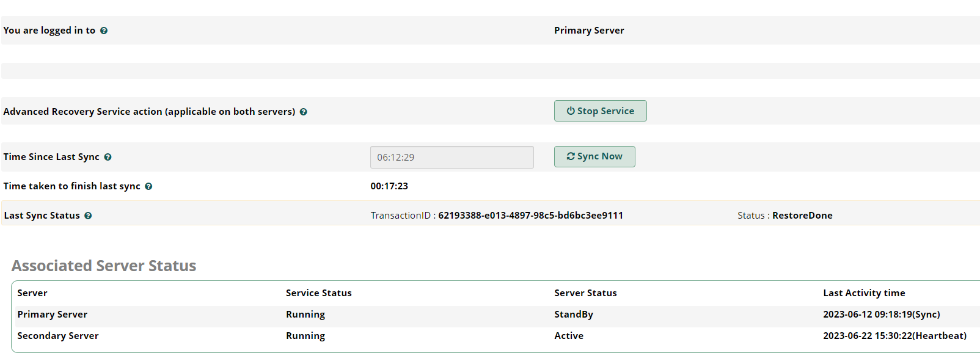Viewport: 980px width, 353px height.
Task: Click the RestoreDone status text
Action: 802,215
